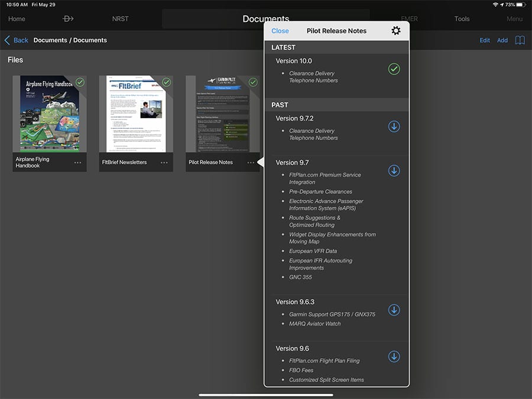Tap the home indicator bar
Screen dimensions: 532x399
[x=265, y=395]
